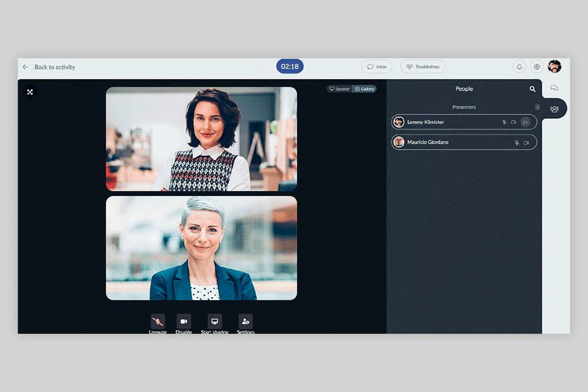Image resolution: width=588 pixels, height=392 pixels.
Task: Select the People panel sidebar icon
Action: [554, 109]
